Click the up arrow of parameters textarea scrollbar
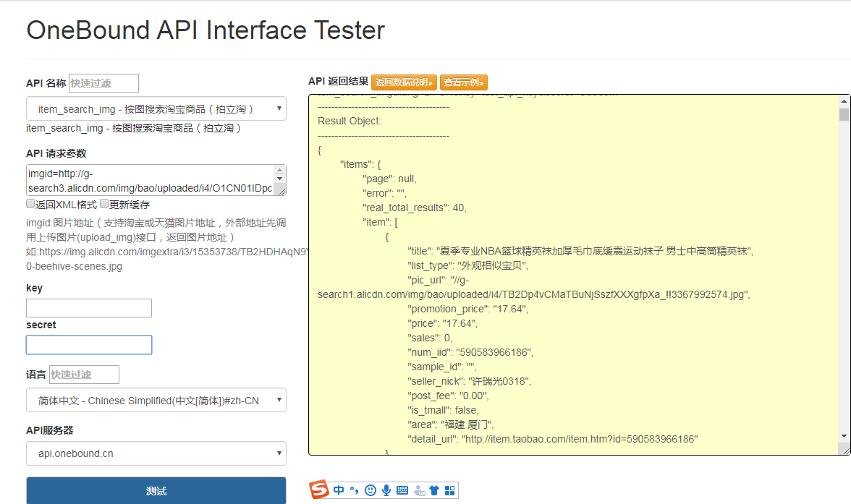This screenshot has width=851, height=504. click(x=279, y=171)
